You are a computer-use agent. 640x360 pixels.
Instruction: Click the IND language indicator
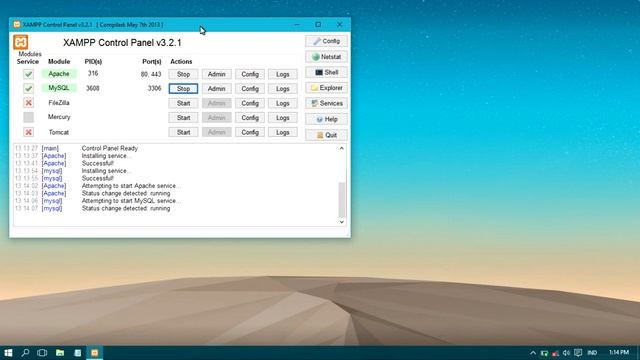[x=592, y=353]
